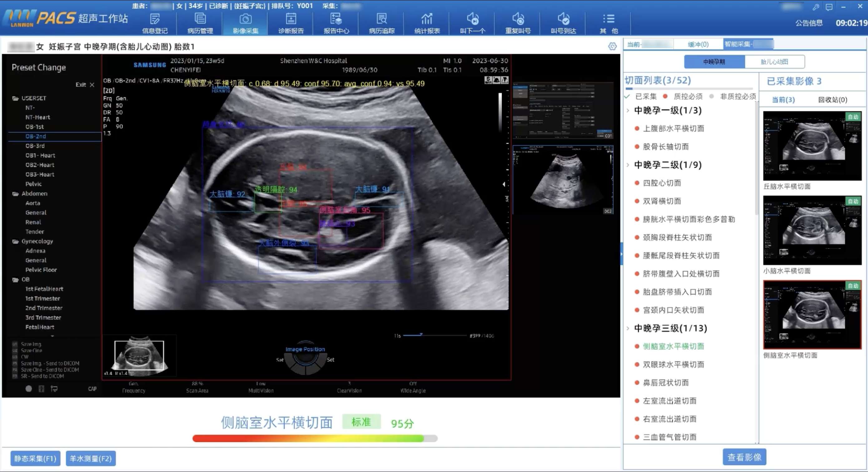Switch to the 胎儿心动图 toggle option

coord(774,61)
